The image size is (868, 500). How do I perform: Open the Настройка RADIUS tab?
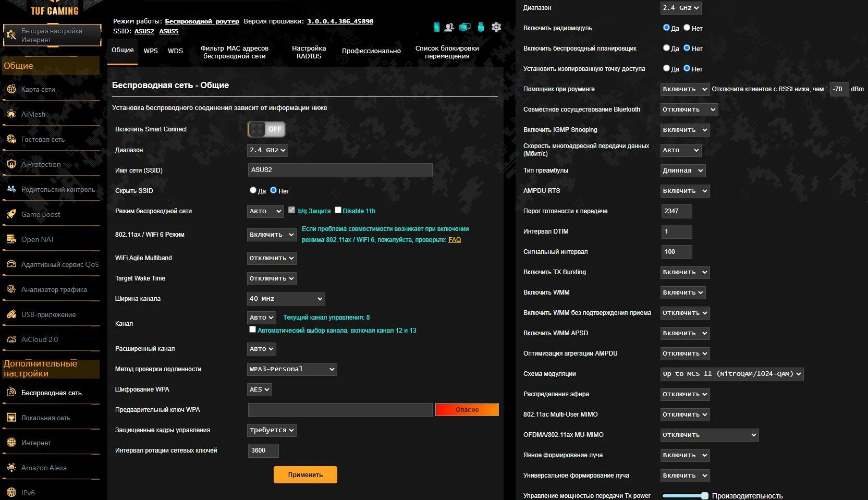[309, 52]
